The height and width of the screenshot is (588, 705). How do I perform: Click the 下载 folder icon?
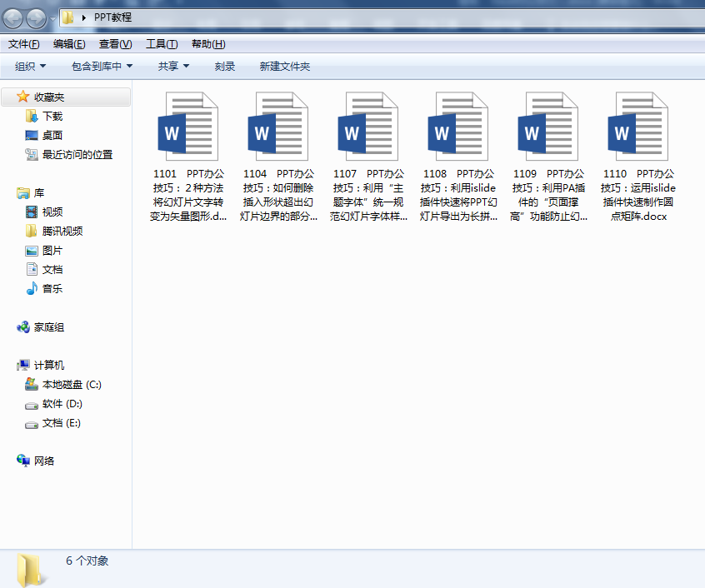pos(32,117)
